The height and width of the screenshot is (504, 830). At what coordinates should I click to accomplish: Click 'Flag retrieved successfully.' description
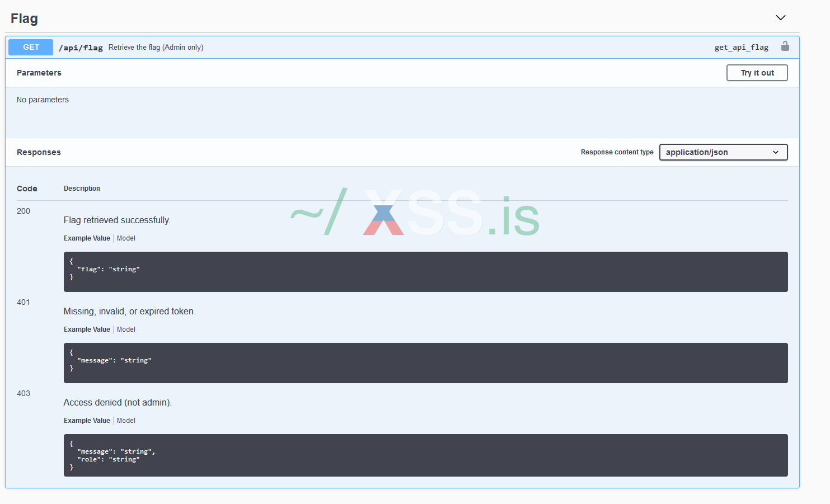(117, 220)
